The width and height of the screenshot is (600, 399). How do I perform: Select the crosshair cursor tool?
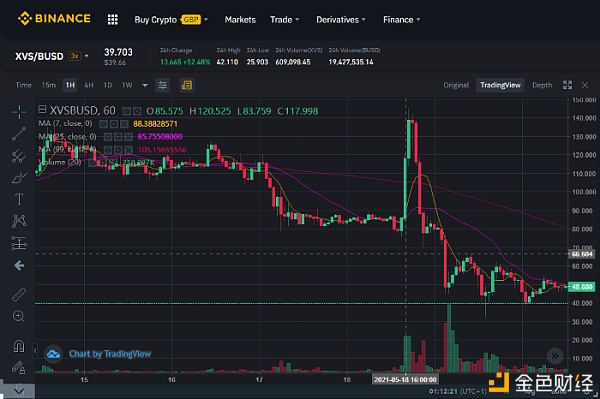click(19, 112)
